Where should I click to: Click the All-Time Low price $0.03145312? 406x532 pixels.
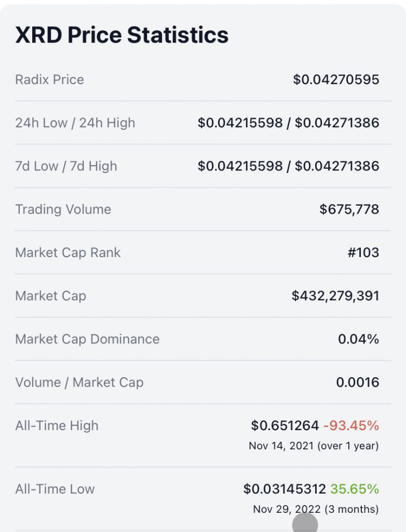[285, 489]
